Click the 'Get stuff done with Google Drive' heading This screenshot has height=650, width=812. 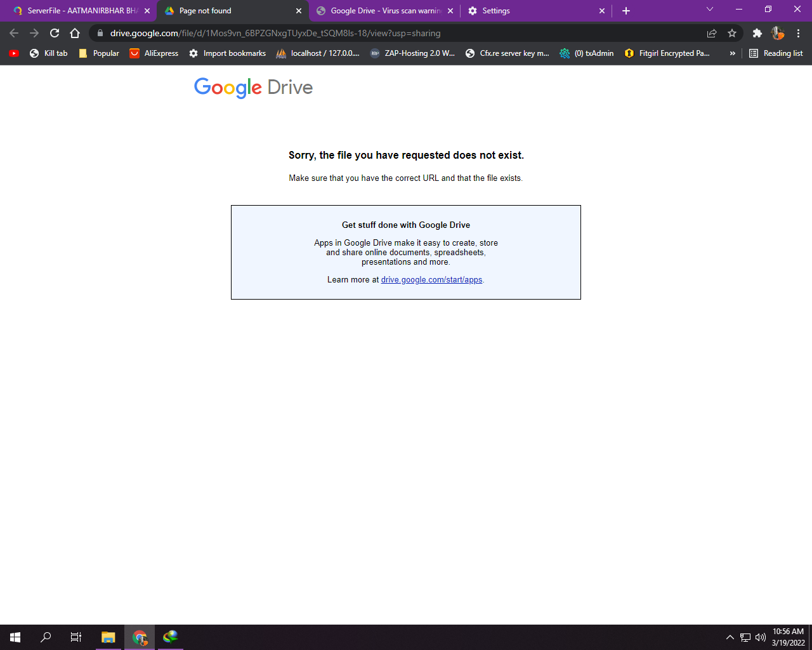pyautogui.click(x=406, y=225)
